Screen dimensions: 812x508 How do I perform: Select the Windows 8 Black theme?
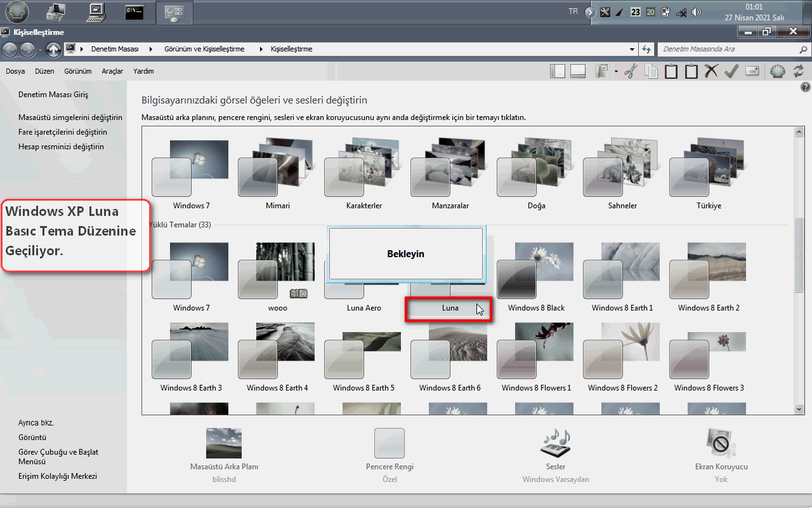(x=537, y=276)
